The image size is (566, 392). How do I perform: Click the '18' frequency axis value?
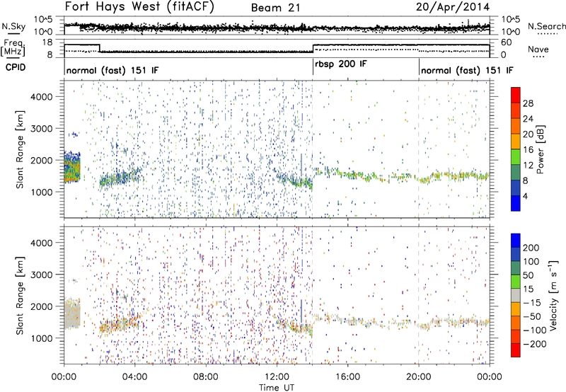tap(47, 42)
